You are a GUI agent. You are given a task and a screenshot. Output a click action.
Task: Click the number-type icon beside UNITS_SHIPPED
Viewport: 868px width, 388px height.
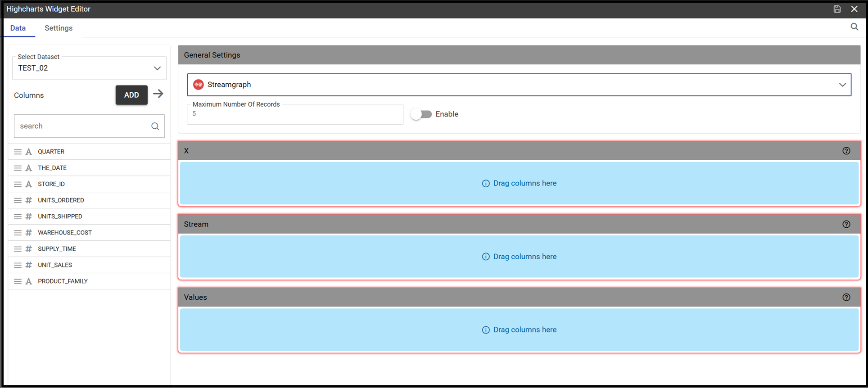(x=29, y=217)
